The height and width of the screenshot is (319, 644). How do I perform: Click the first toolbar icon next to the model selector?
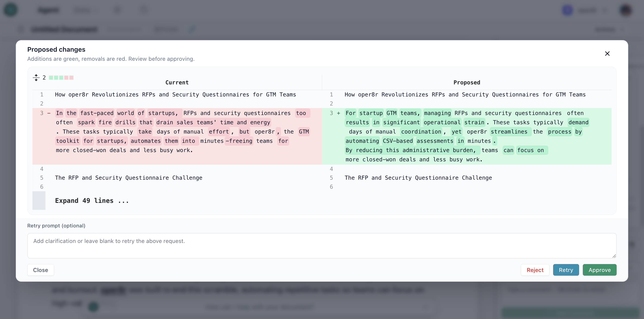(x=118, y=10)
